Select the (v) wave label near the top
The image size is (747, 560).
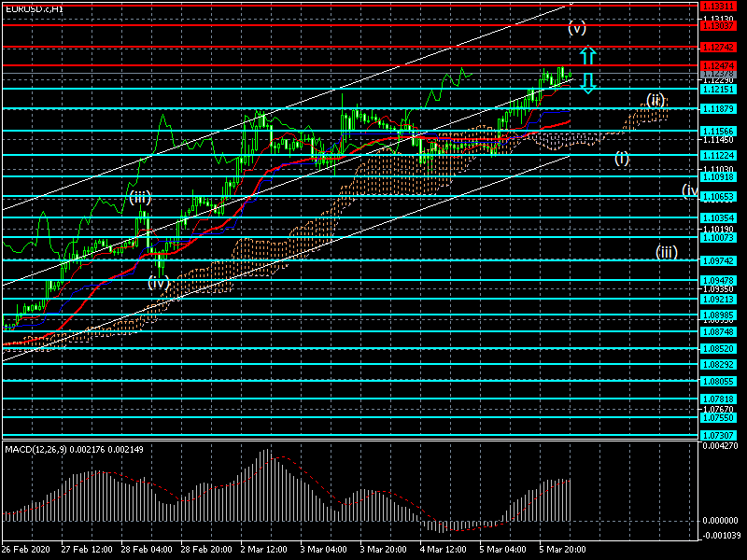click(576, 28)
